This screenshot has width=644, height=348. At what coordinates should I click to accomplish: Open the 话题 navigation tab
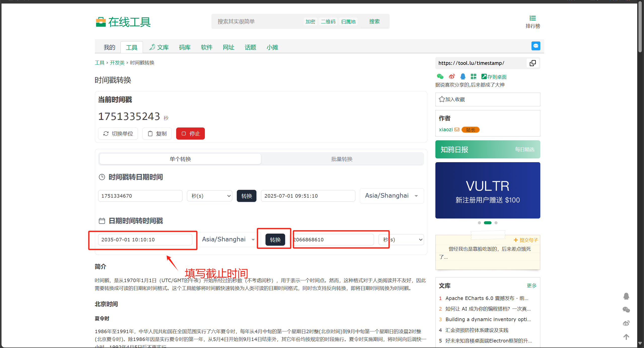tap(250, 47)
